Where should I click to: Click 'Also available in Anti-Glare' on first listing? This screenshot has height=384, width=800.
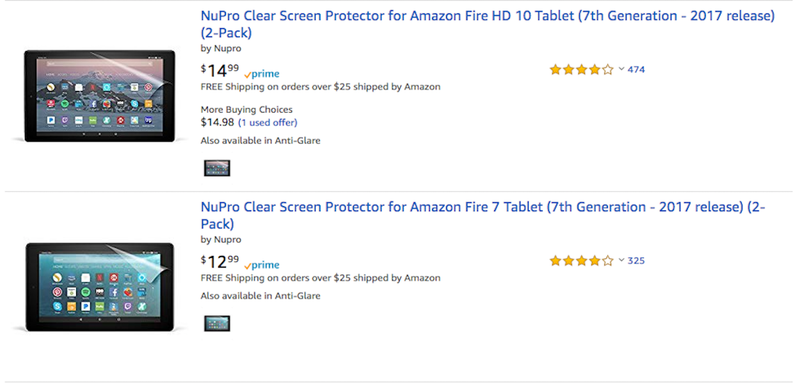[260, 140]
